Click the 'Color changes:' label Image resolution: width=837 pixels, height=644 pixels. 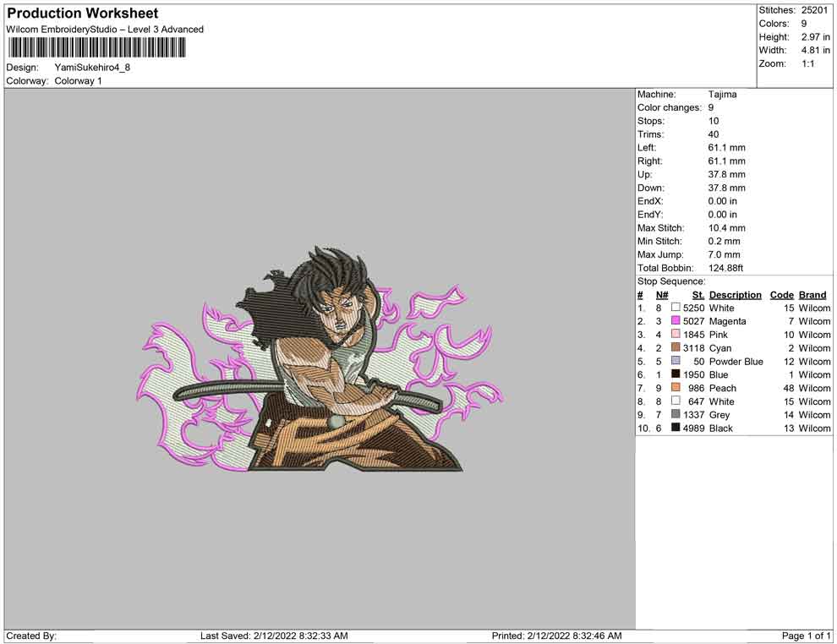click(x=670, y=108)
